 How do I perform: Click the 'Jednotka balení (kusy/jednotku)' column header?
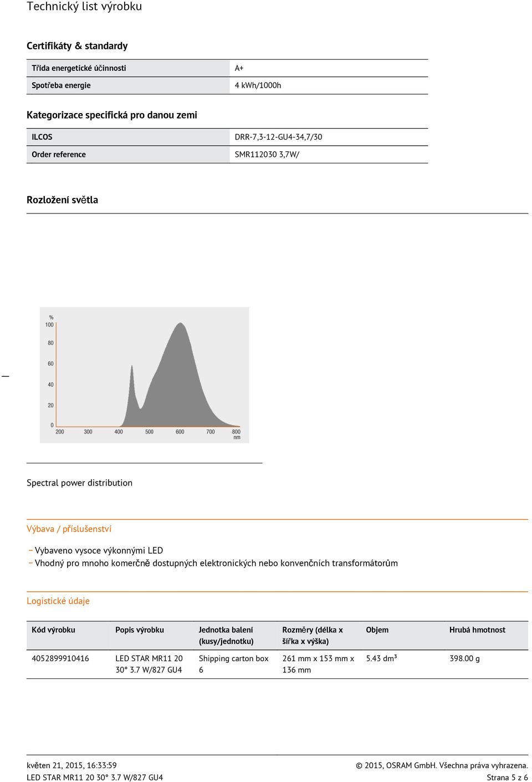click(x=226, y=636)
